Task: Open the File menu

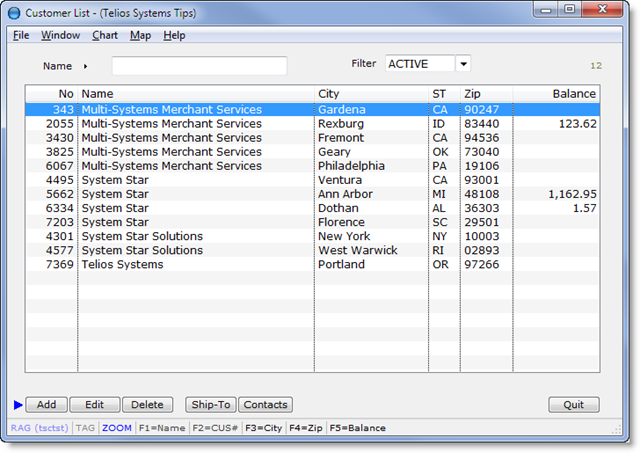Action: [x=21, y=35]
